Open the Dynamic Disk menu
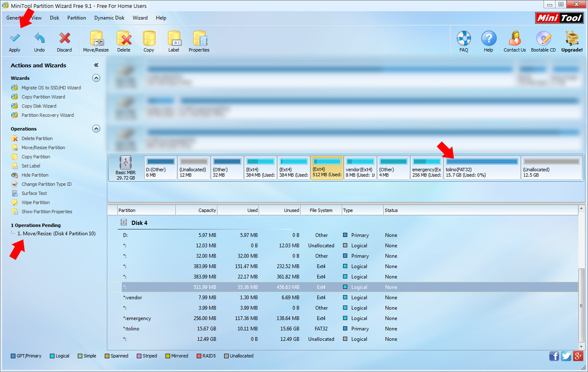 [x=109, y=18]
